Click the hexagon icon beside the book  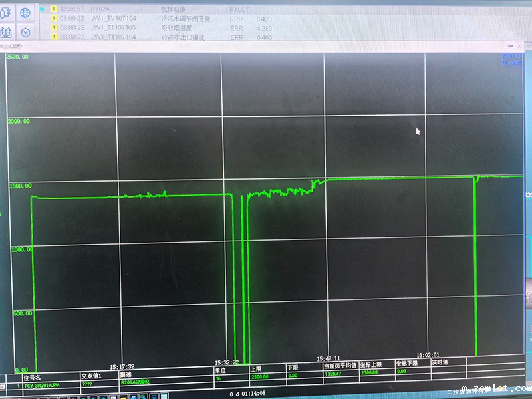pyautogui.click(x=25, y=32)
